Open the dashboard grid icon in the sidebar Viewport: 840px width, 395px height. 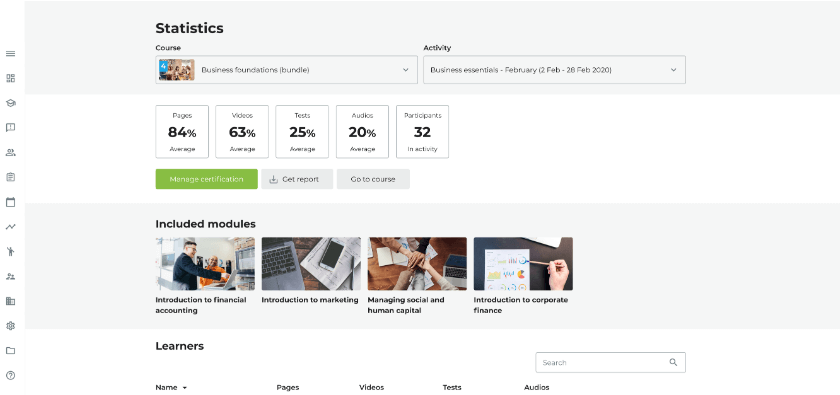click(x=10, y=78)
